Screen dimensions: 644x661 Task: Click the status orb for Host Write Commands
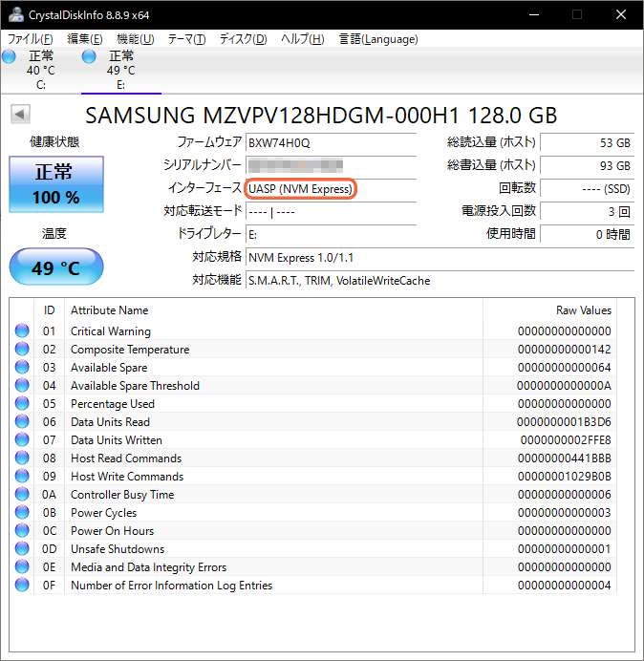[x=22, y=476]
